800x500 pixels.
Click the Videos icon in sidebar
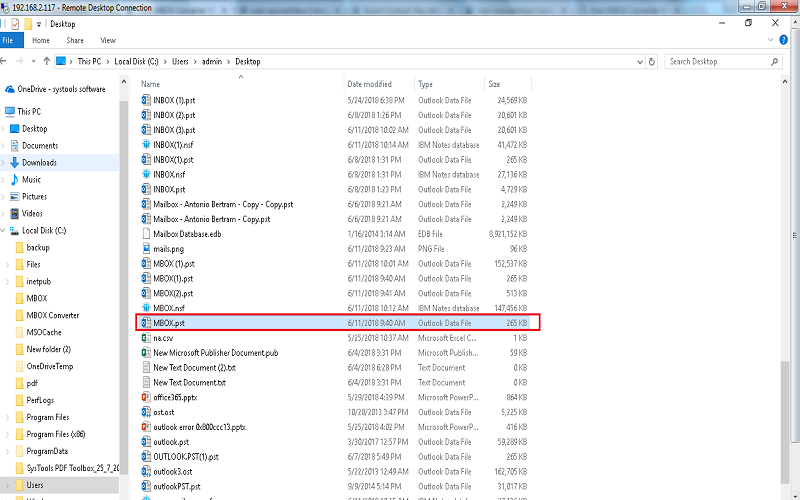coord(14,214)
